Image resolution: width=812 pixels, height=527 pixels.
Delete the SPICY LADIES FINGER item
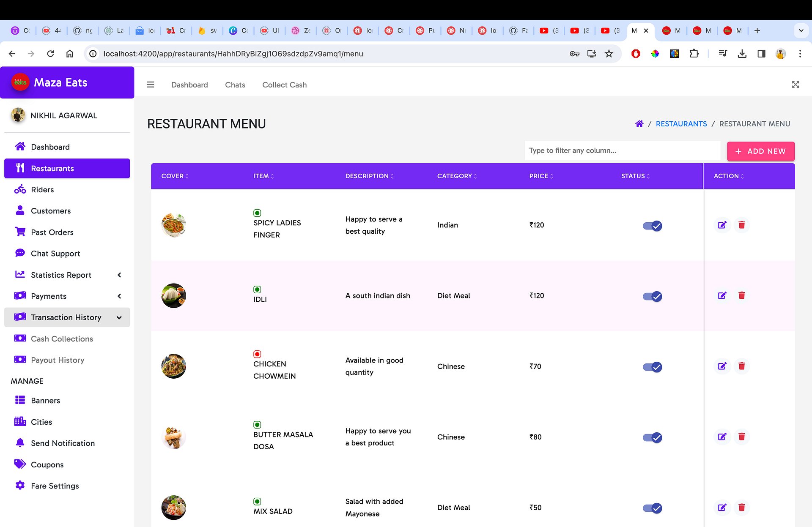pos(741,225)
